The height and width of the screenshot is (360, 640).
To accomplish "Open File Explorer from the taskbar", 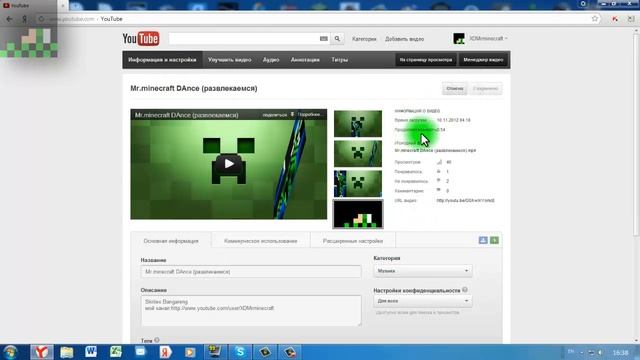I will pyautogui.click(x=67, y=352).
